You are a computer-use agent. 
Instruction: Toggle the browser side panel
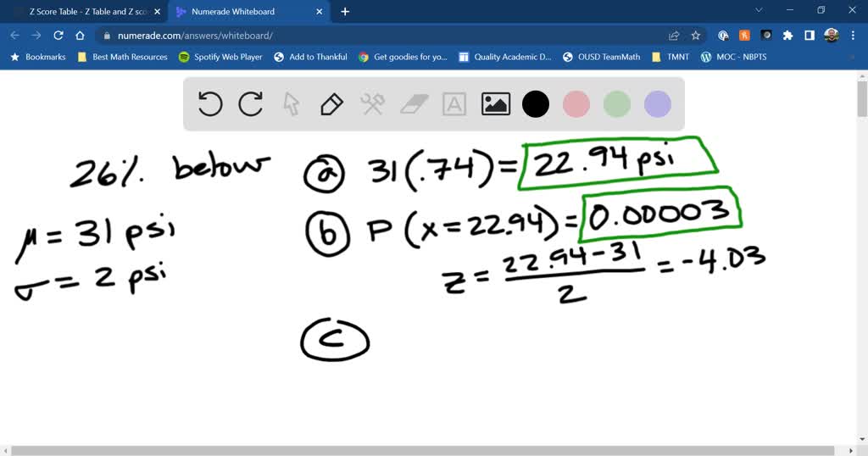point(810,36)
